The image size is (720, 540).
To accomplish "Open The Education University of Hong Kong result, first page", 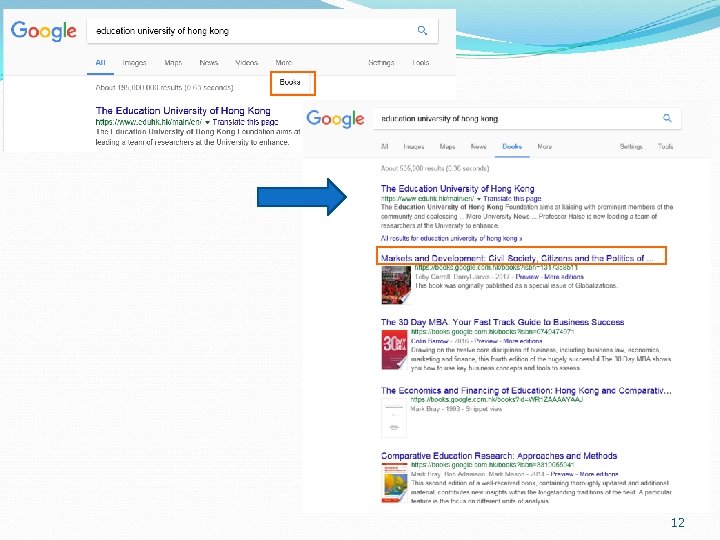I will [x=183, y=111].
